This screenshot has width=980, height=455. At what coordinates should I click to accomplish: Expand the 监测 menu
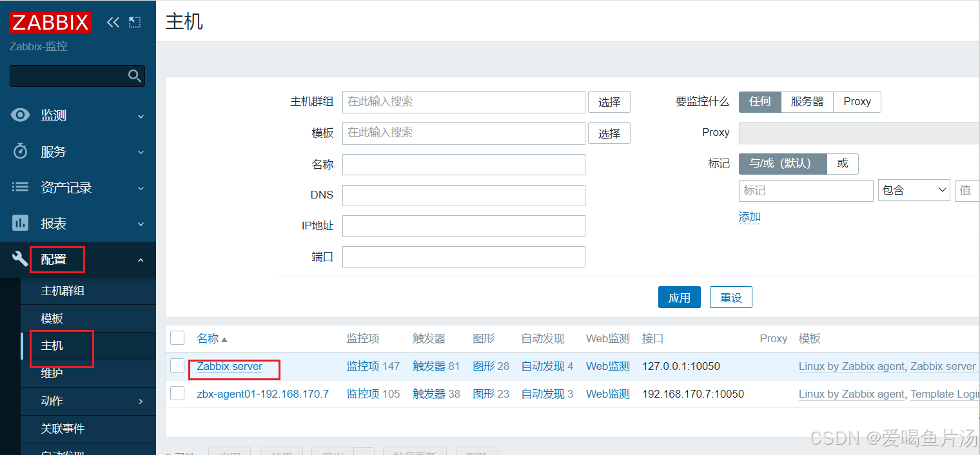pos(141,116)
